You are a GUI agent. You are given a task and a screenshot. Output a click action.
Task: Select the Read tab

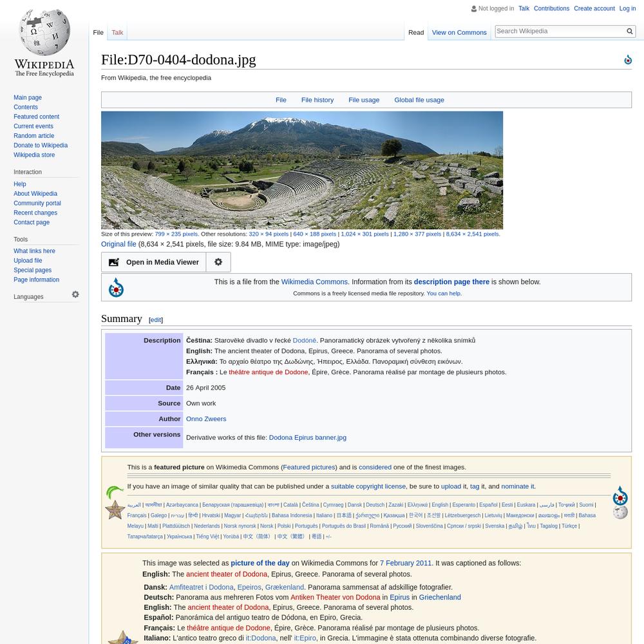coord(415,32)
